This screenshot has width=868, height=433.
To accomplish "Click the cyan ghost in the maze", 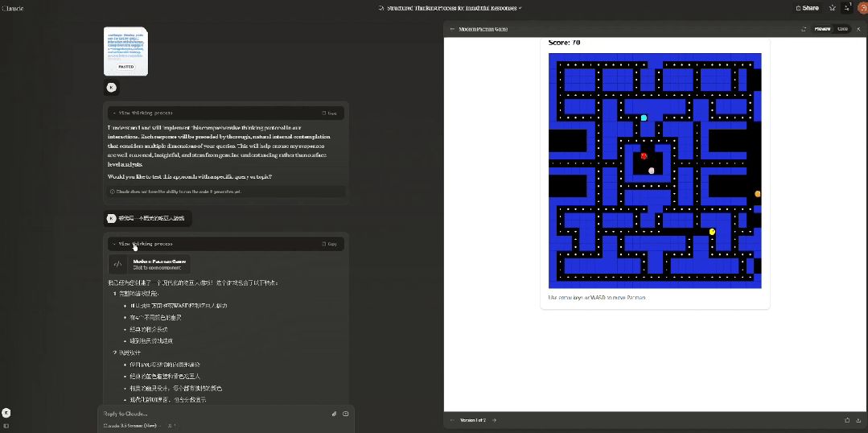I will [644, 118].
